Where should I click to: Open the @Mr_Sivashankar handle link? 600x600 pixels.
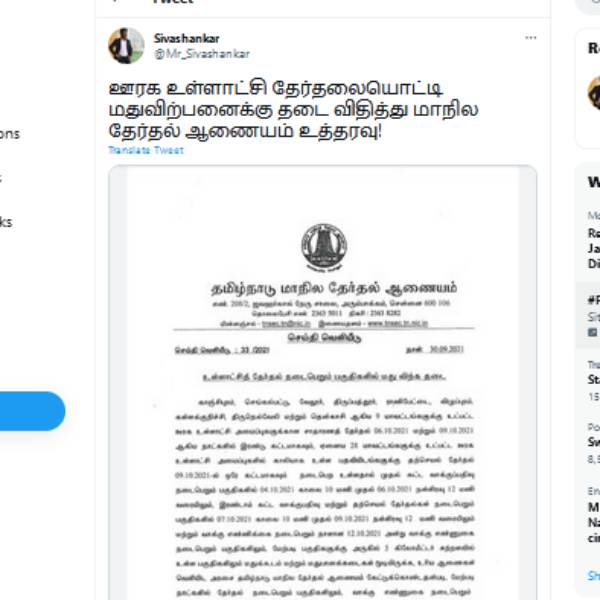point(202,54)
